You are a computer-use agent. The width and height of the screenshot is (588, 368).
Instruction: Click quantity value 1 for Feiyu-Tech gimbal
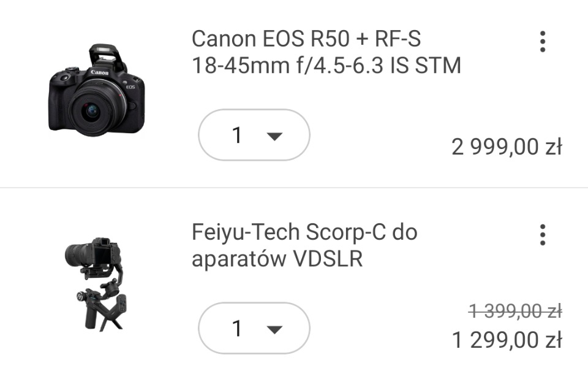click(237, 329)
